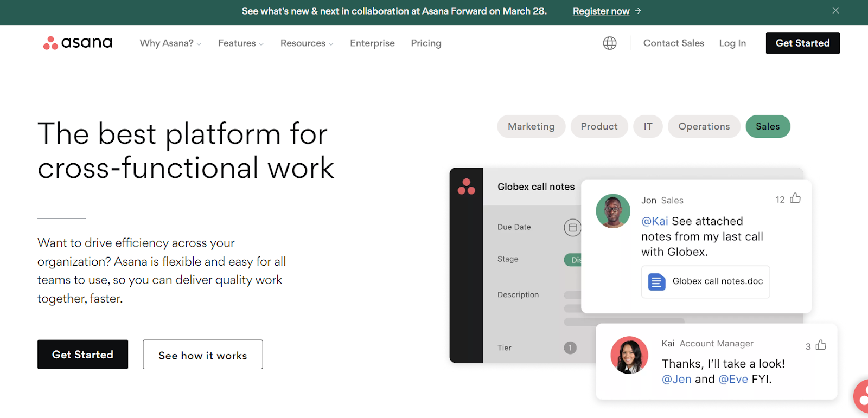This screenshot has width=868, height=418.
Task: Like Jon's comment with thumbs up
Action: click(795, 198)
